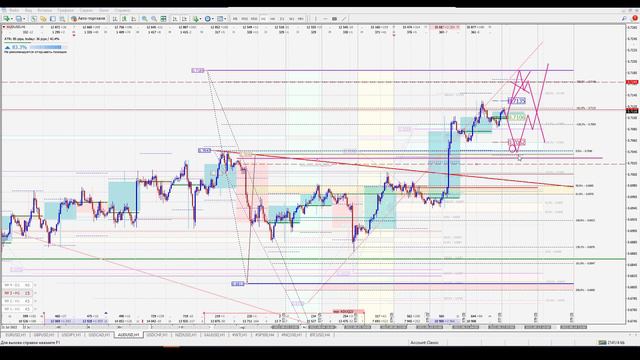
Task: Open the New Chart toolbar icon
Action: (6, 19)
